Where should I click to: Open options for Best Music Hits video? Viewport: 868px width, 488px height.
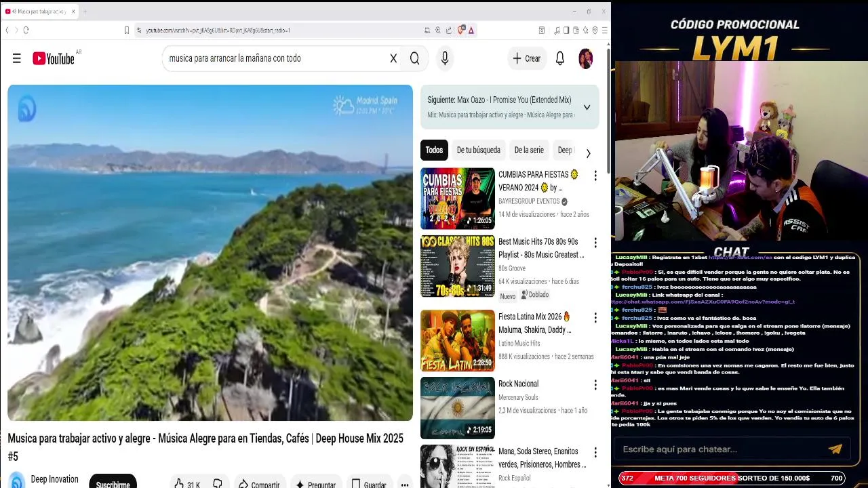[x=595, y=243]
